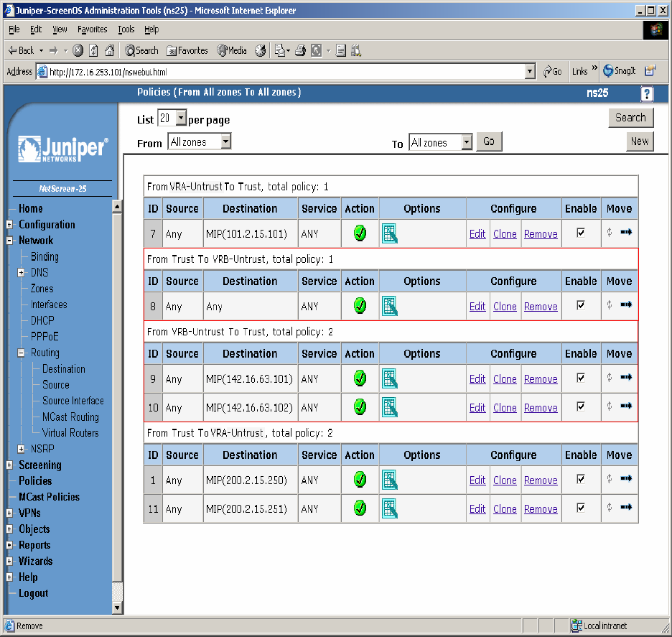672x637 pixels.
Task: Open SnagIt from the links bar
Action: coord(620,70)
